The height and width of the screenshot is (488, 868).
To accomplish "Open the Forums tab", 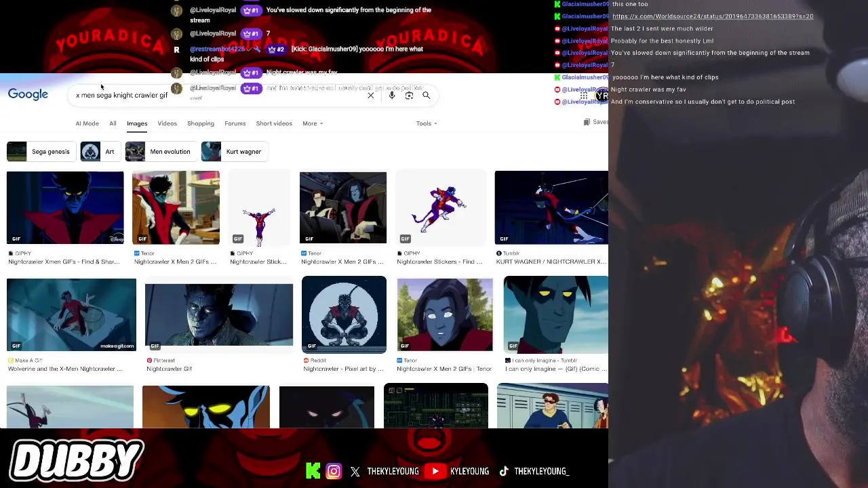I will [235, 123].
